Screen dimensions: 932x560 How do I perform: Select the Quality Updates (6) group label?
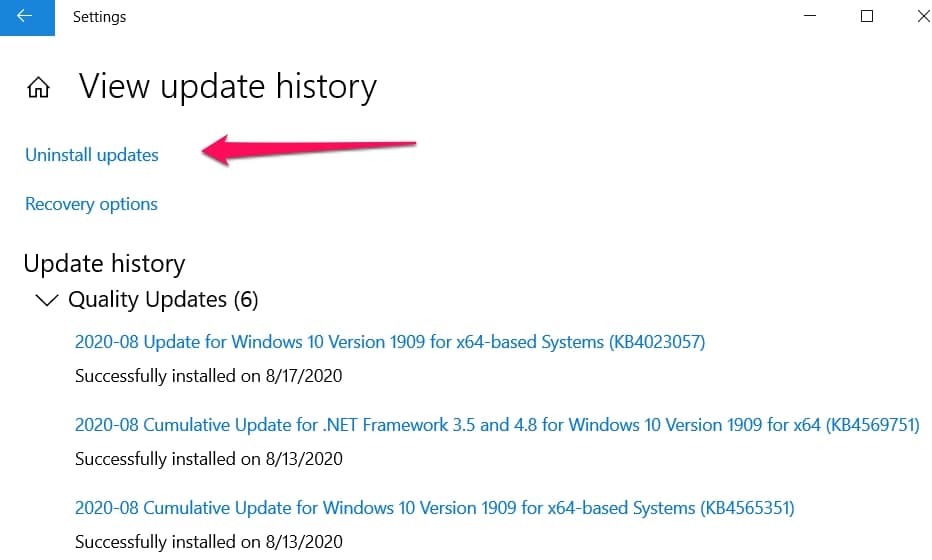coord(163,300)
